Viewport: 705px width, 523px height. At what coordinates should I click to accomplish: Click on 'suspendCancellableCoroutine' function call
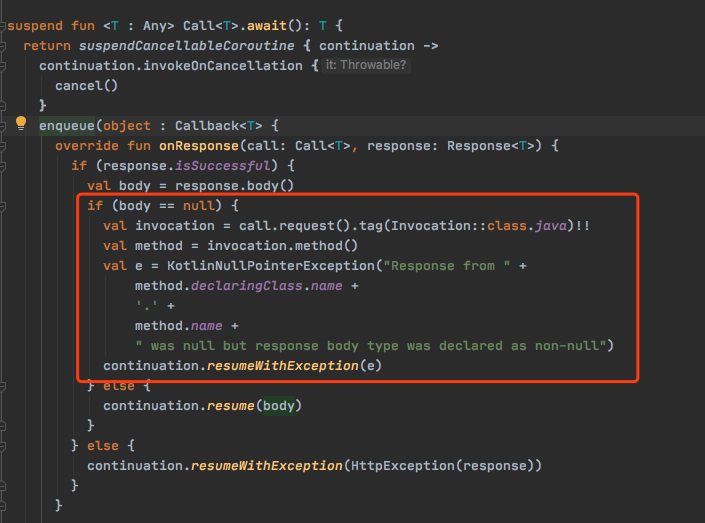[187, 46]
